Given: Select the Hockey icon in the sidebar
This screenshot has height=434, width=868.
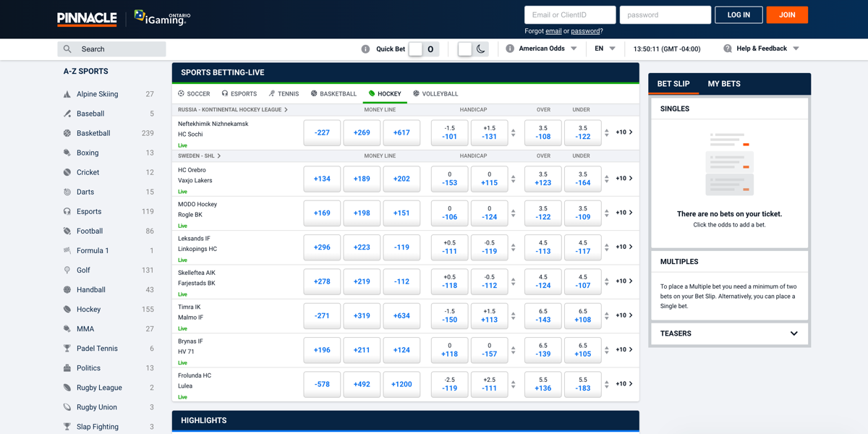Looking at the screenshot, I should click(67, 309).
